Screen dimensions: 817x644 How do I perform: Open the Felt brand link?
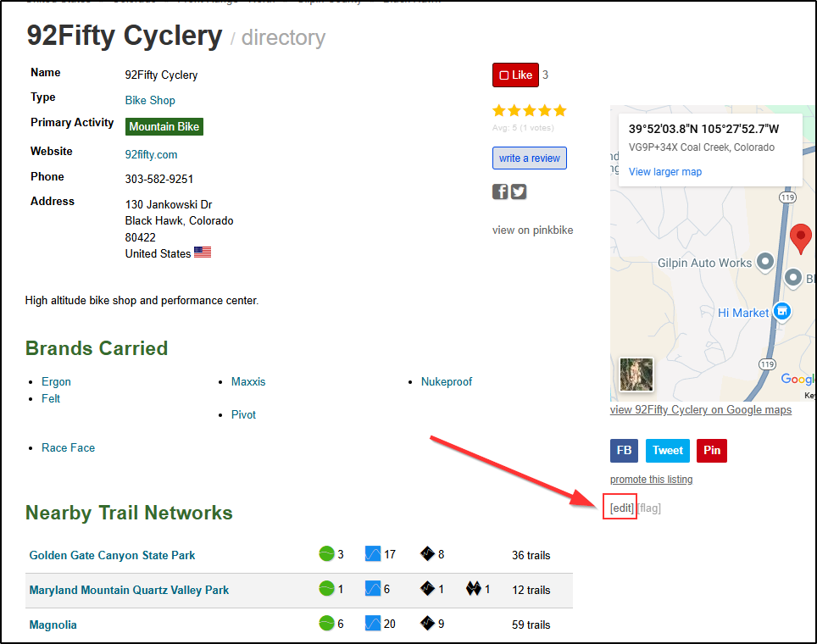coord(51,398)
